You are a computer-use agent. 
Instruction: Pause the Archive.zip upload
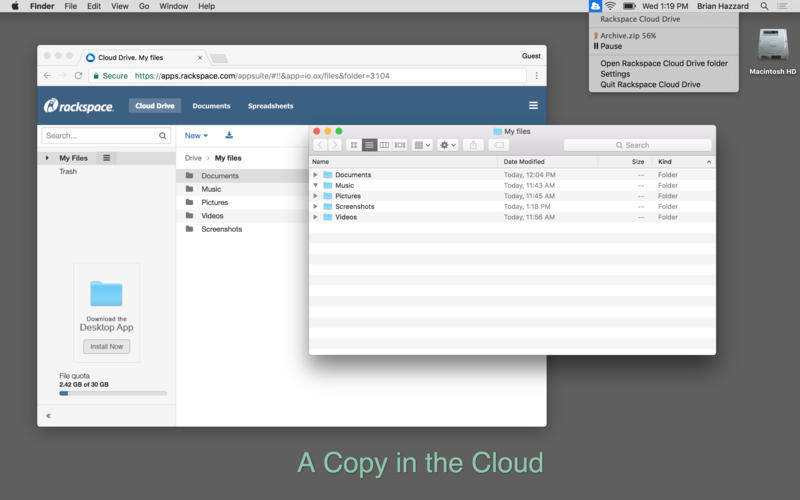[x=610, y=46]
